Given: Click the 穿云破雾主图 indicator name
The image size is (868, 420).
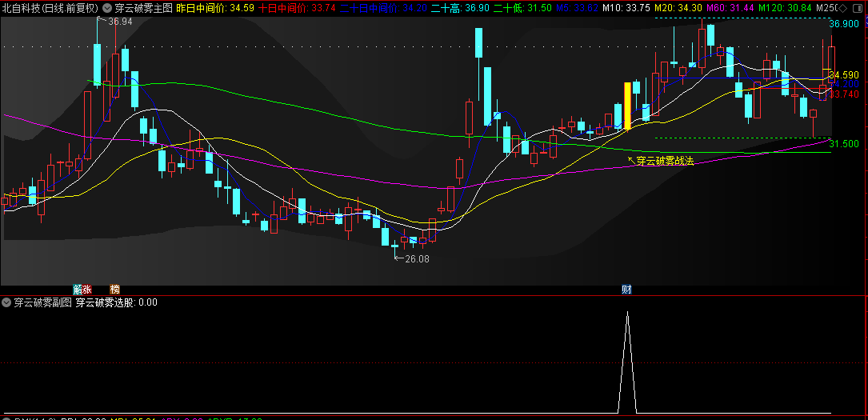Looking at the screenshot, I should tap(143, 8).
